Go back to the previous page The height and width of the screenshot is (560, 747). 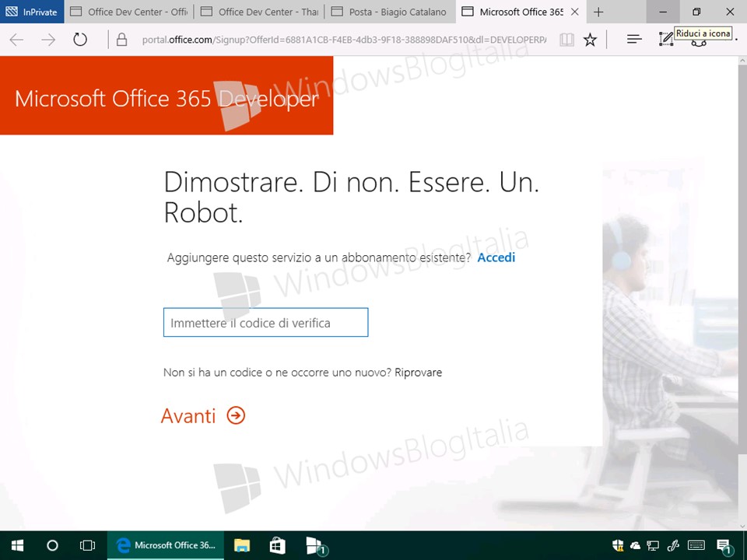coord(16,40)
